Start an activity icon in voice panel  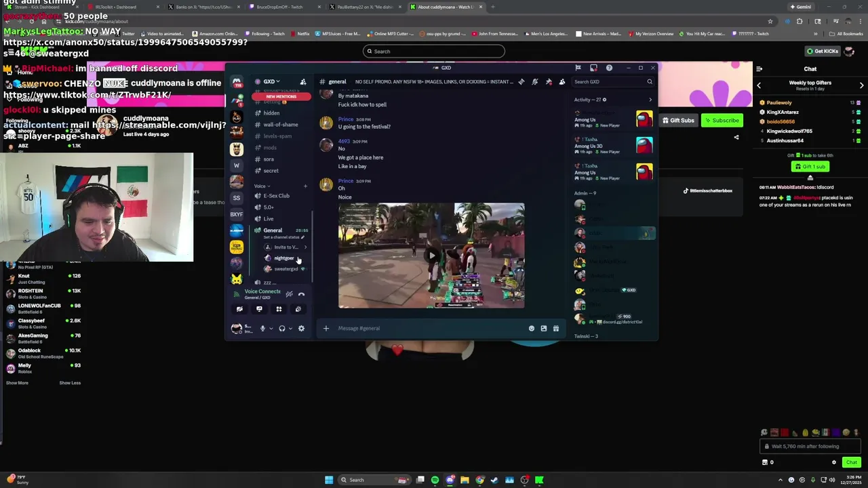[x=279, y=309]
